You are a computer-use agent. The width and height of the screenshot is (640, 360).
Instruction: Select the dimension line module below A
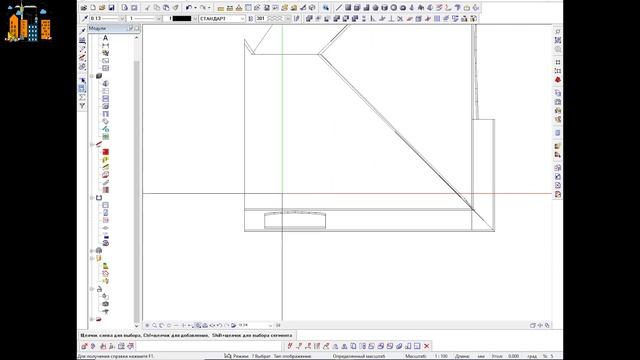pos(105,46)
